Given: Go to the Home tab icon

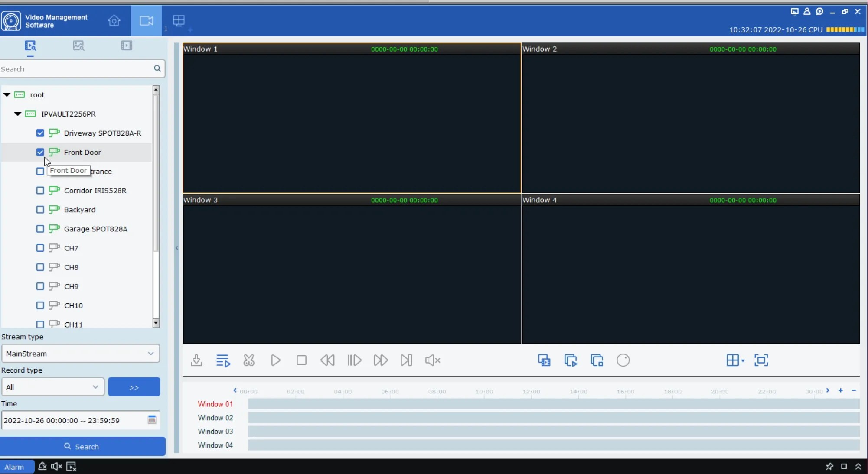Looking at the screenshot, I should coord(114,21).
